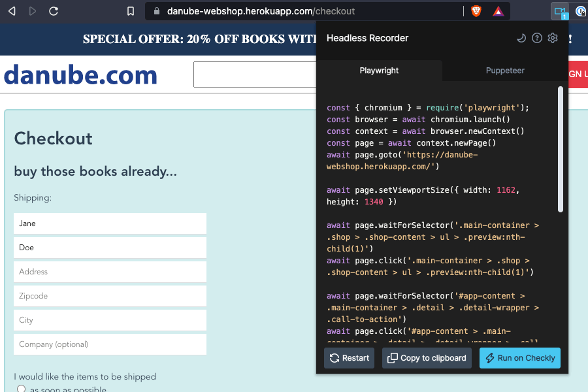The height and width of the screenshot is (392, 588).
Task: Click the red sign up button edge
Action: point(578,74)
